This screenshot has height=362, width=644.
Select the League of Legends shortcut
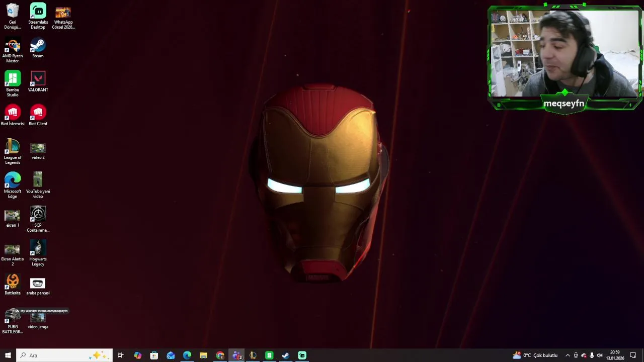13,152
